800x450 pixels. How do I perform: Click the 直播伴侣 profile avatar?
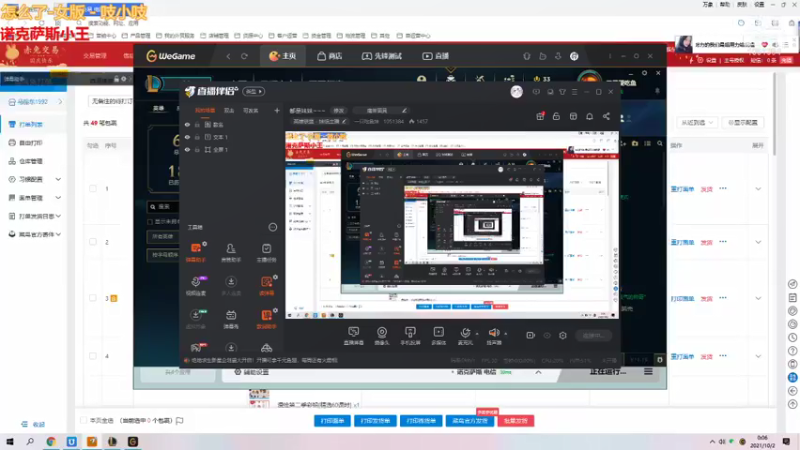516,92
